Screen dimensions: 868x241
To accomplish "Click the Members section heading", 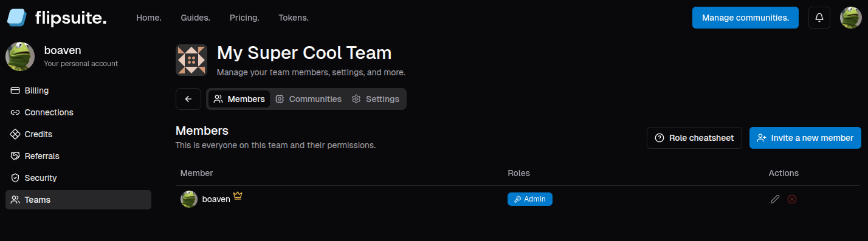I will tap(202, 131).
